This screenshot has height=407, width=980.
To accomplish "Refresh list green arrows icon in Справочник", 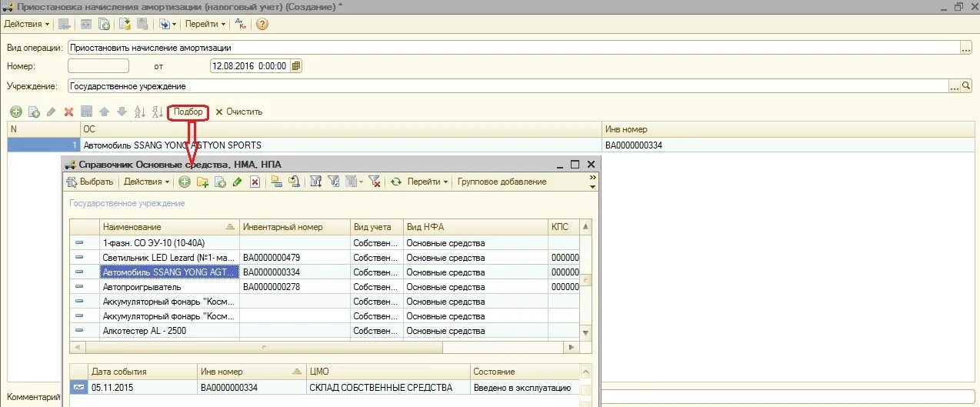I will (396, 182).
